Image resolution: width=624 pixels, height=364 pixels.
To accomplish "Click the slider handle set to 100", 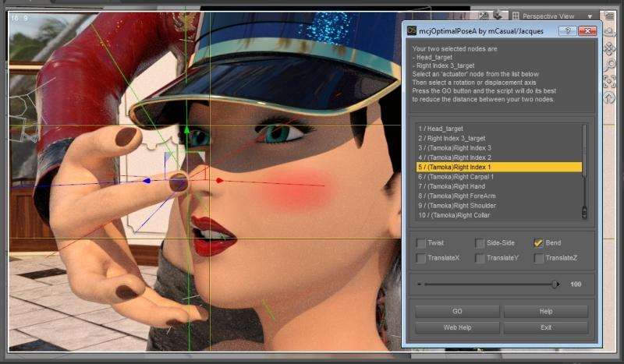I will coord(555,284).
